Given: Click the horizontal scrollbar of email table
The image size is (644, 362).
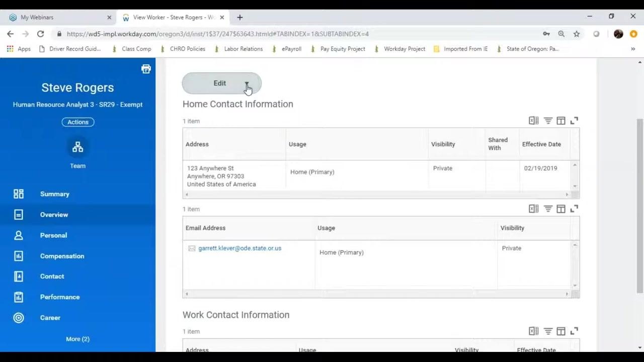Looking at the screenshot, I should coord(377,294).
